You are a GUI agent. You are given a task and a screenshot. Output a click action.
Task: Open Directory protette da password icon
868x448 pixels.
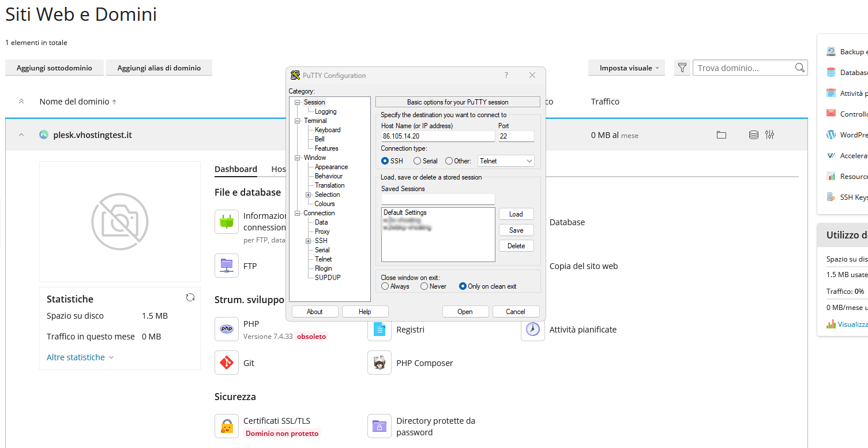tap(379, 426)
